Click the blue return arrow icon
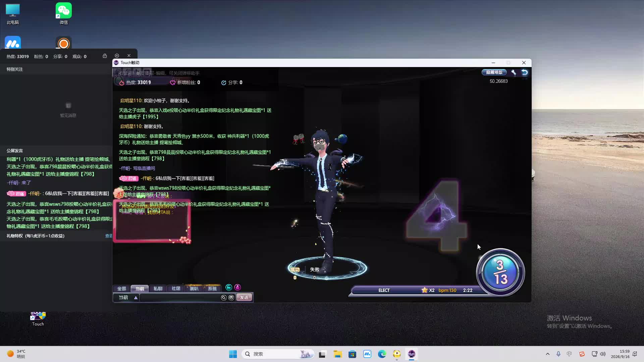 (x=525, y=72)
